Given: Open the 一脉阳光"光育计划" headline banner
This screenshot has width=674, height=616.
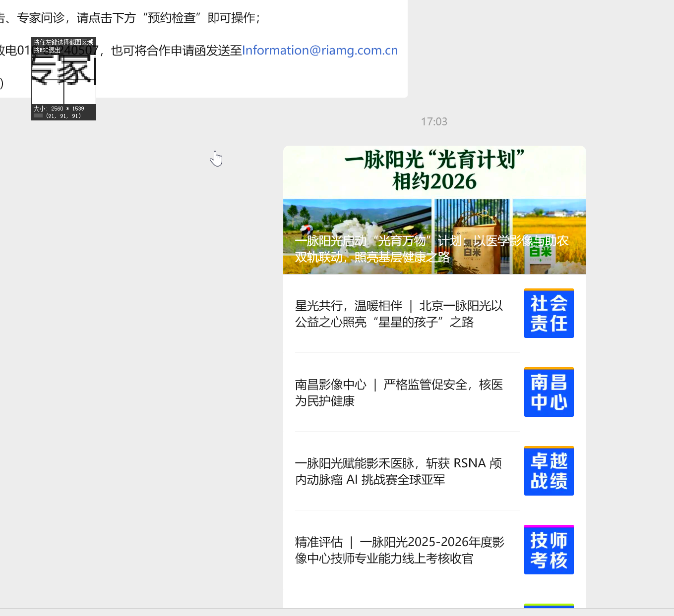Looking at the screenshot, I should tap(434, 210).
